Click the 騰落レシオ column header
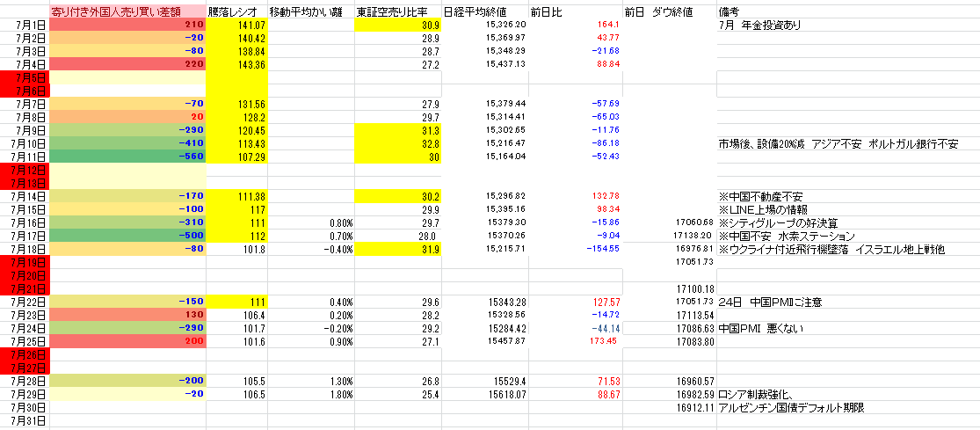The width and height of the screenshot is (980, 430). (x=237, y=12)
